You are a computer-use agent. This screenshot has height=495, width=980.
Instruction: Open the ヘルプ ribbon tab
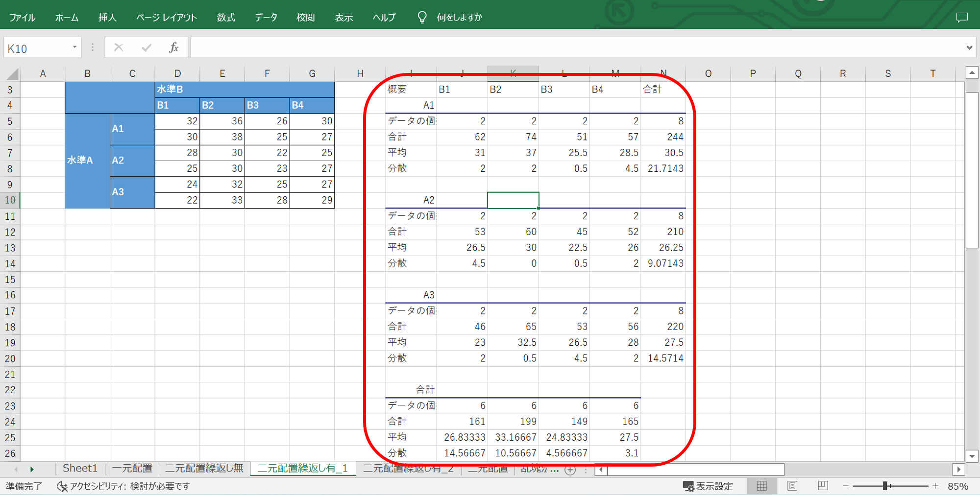(384, 18)
